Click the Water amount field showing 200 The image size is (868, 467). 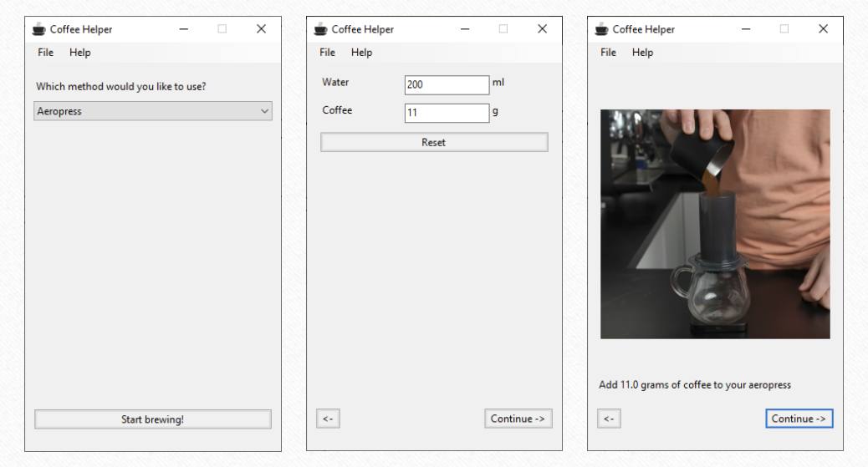click(447, 84)
